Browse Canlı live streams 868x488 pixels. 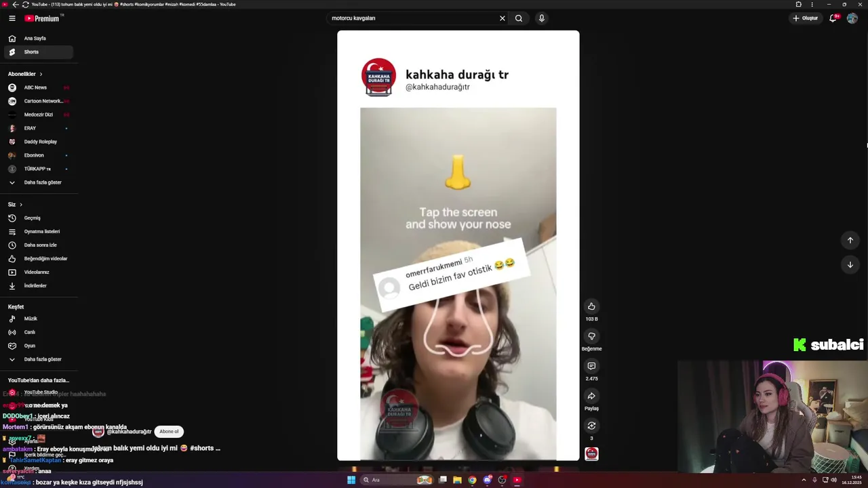pos(37,332)
